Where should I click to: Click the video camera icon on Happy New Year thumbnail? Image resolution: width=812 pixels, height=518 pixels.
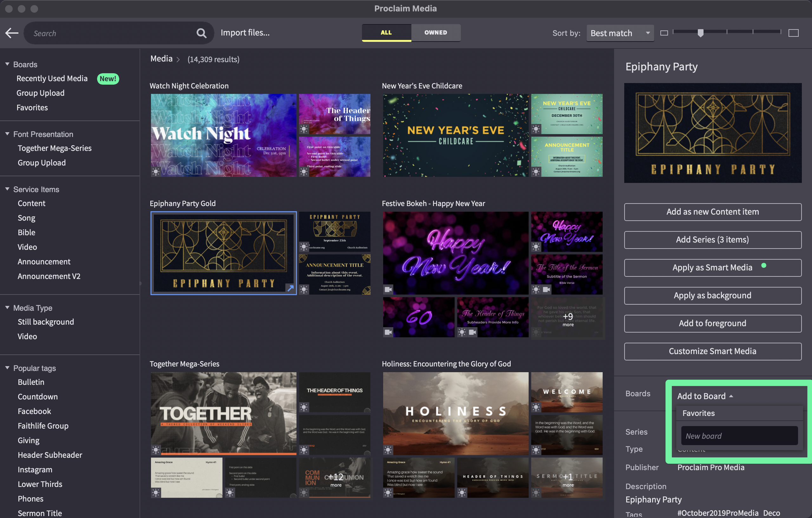tap(388, 289)
